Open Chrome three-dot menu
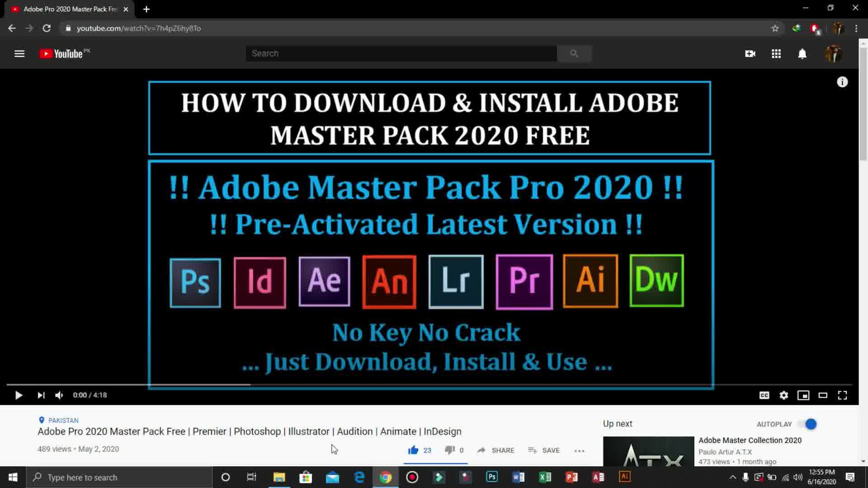The image size is (868, 488). [856, 28]
